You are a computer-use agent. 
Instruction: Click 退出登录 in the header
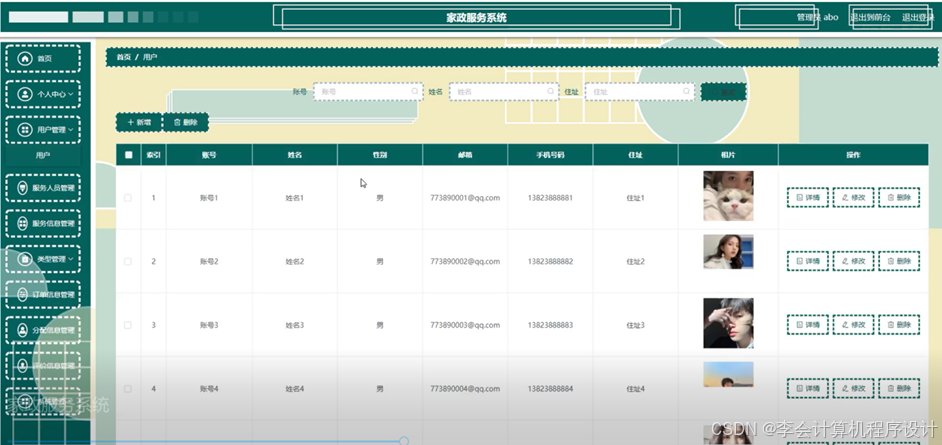(918, 17)
